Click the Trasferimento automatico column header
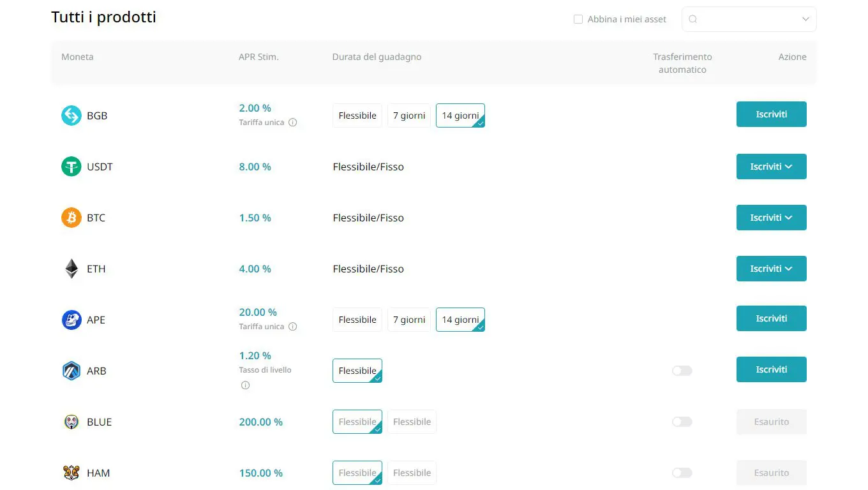 point(682,63)
